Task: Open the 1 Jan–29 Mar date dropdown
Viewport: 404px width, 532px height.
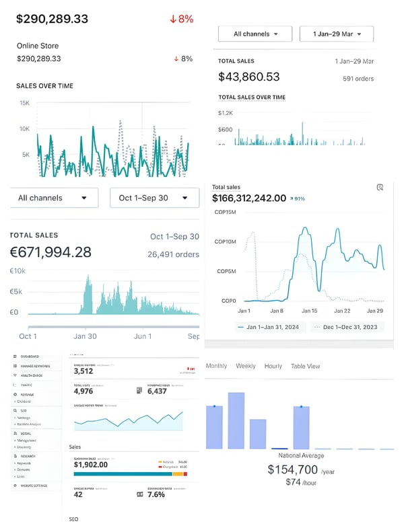Action: point(337,34)
